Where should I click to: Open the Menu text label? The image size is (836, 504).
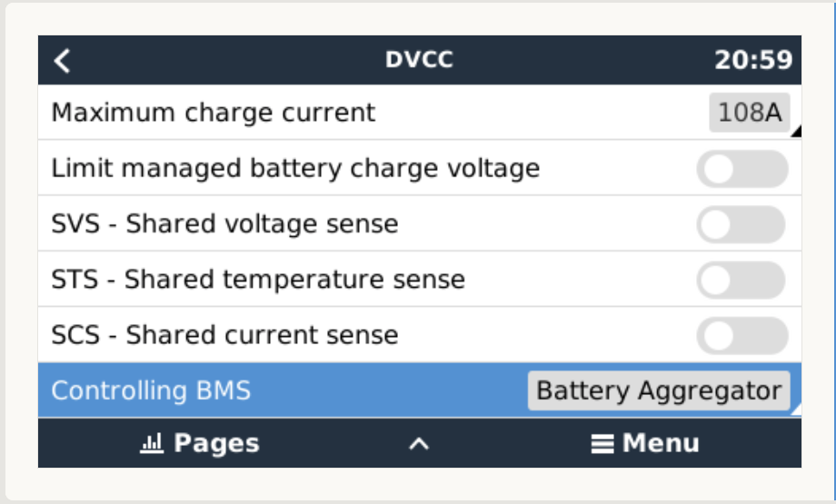coord(661,443)
